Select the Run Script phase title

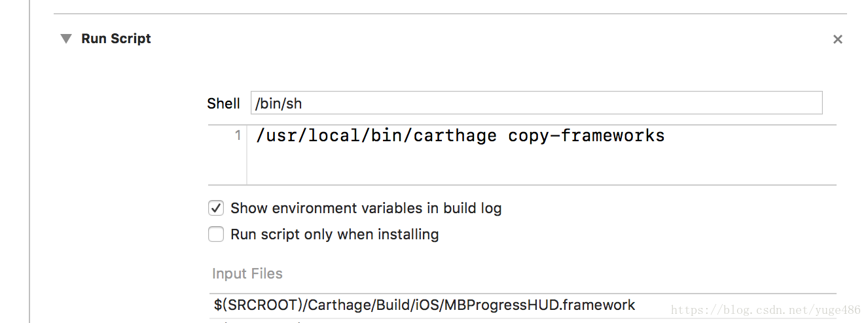[116, 39]
